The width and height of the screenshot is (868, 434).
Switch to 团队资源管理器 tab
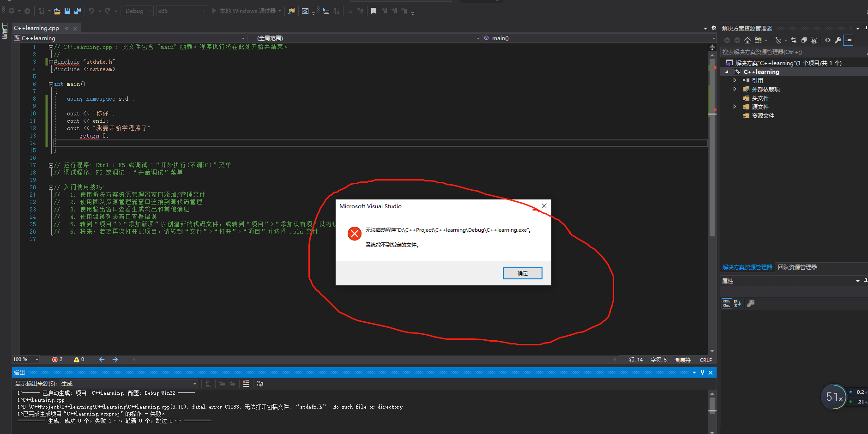click(797, 267)
